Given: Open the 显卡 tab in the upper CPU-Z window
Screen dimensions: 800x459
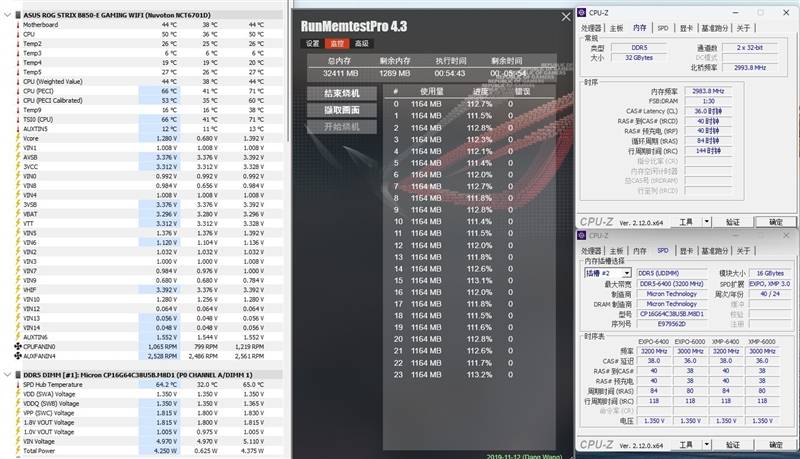Looking at the screenshot, I should tap(686, 28).
